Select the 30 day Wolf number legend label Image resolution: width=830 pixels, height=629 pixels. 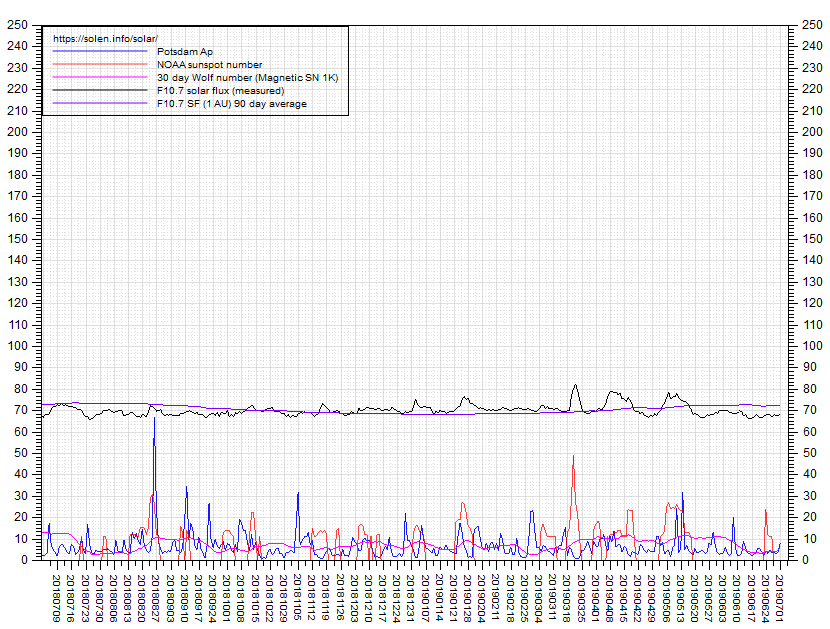tap(247, 78)
